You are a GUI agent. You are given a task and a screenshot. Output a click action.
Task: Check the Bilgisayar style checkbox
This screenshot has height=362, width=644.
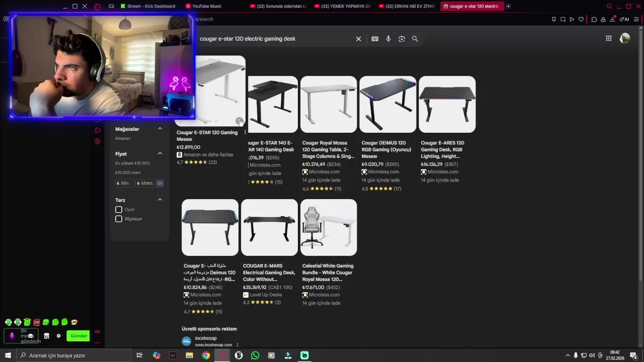(119, 219)
